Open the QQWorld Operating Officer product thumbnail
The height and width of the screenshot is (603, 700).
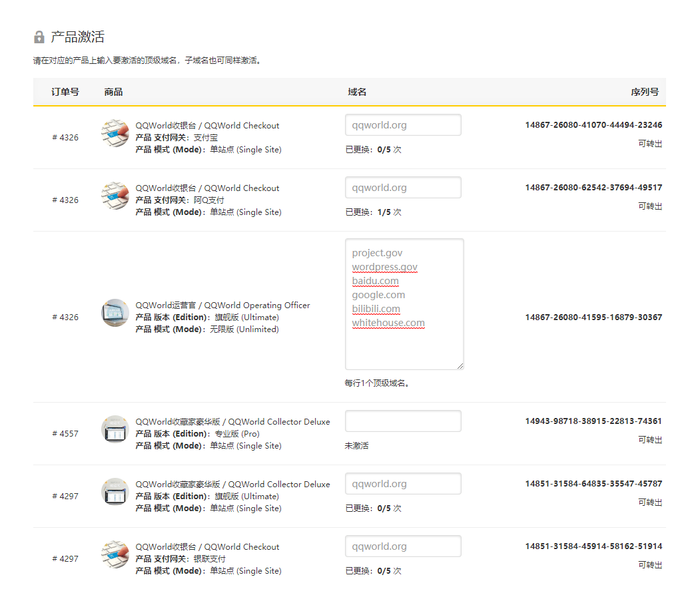tap(115, 313)
